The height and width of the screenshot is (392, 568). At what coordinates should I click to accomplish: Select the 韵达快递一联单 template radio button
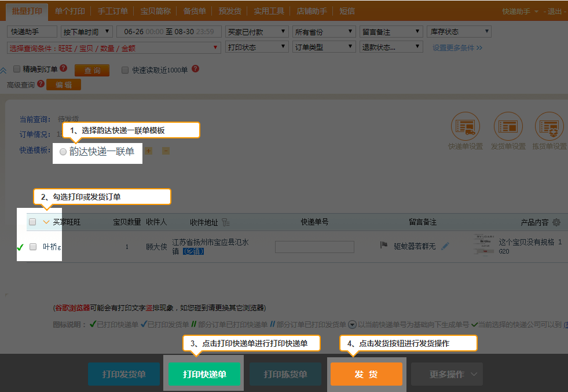coord(63,152)
